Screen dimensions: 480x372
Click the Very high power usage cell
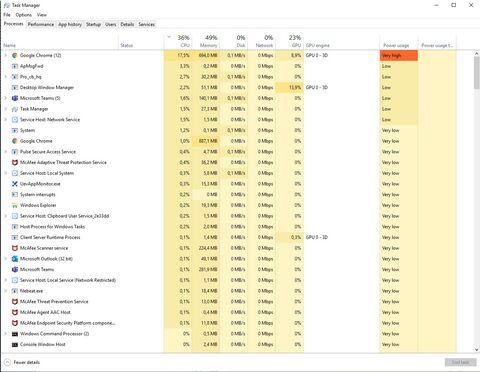coord(399,55)
